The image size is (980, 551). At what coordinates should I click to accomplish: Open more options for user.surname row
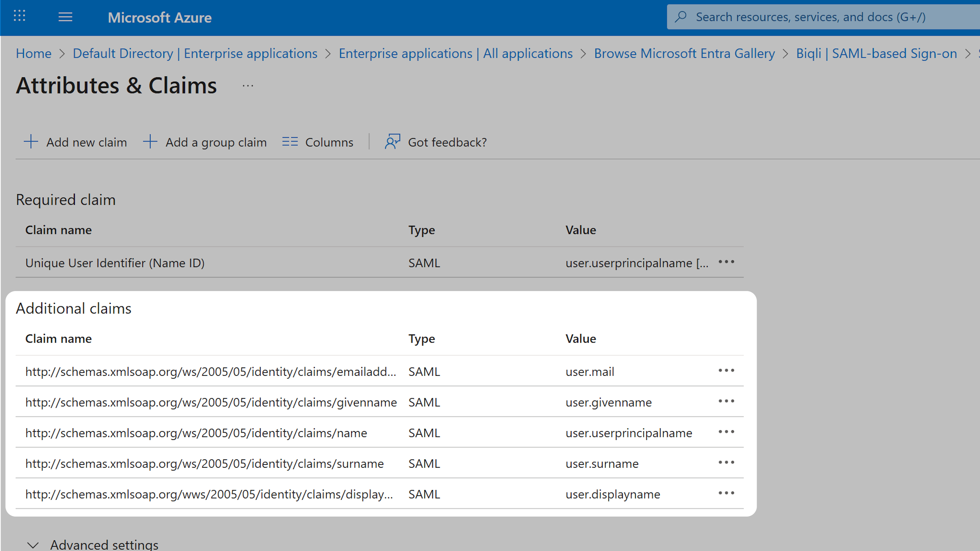point(726,463)
